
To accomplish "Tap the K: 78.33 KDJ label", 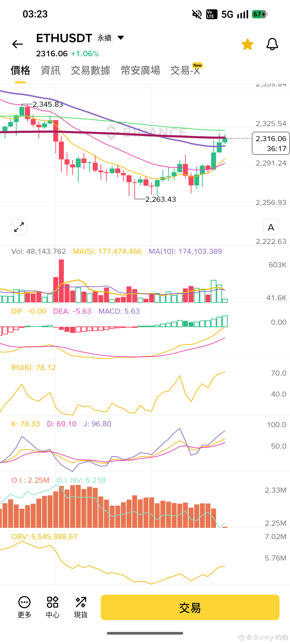I will tap(26, 424).
